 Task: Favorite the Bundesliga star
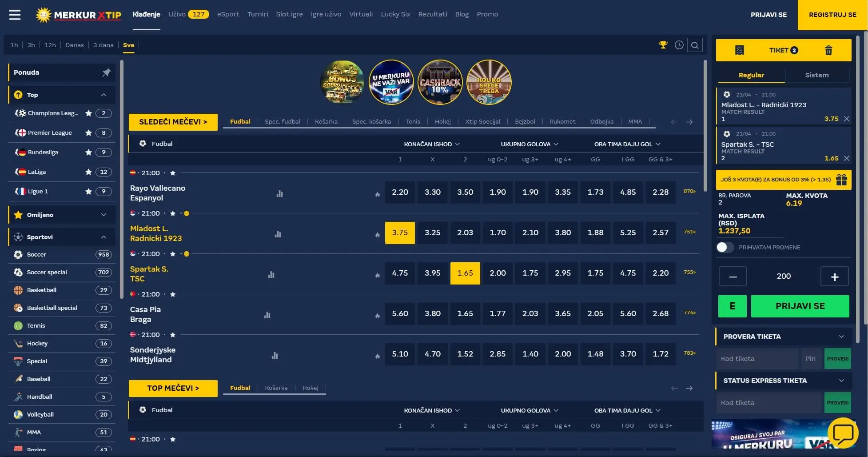88,152
